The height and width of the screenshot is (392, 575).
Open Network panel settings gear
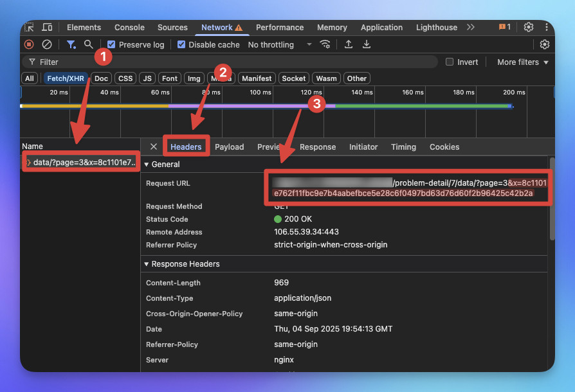click(x=545, y=45)
